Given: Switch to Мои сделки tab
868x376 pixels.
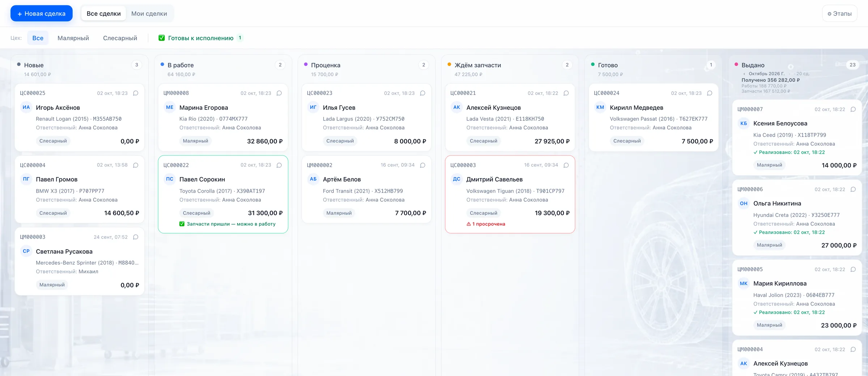Looking at the screenshot, I should pos(149,13).
